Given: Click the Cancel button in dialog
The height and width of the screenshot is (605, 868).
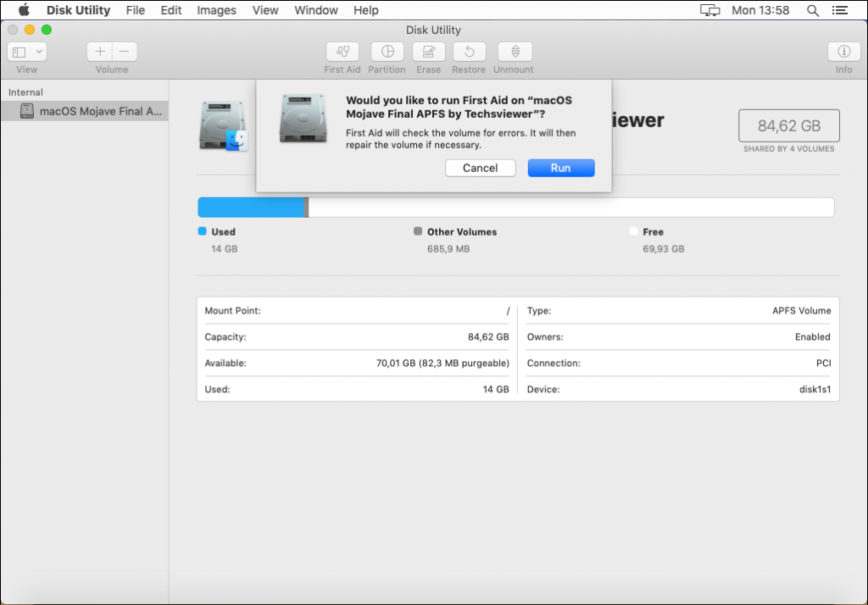Looking at the screenshot, I should click(x=480, y=168).
